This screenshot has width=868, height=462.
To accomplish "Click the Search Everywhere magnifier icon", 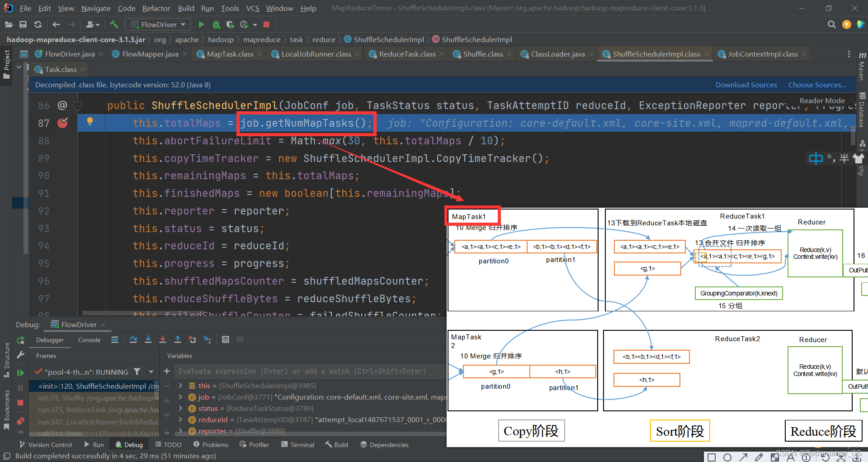I will coord(831,24).
